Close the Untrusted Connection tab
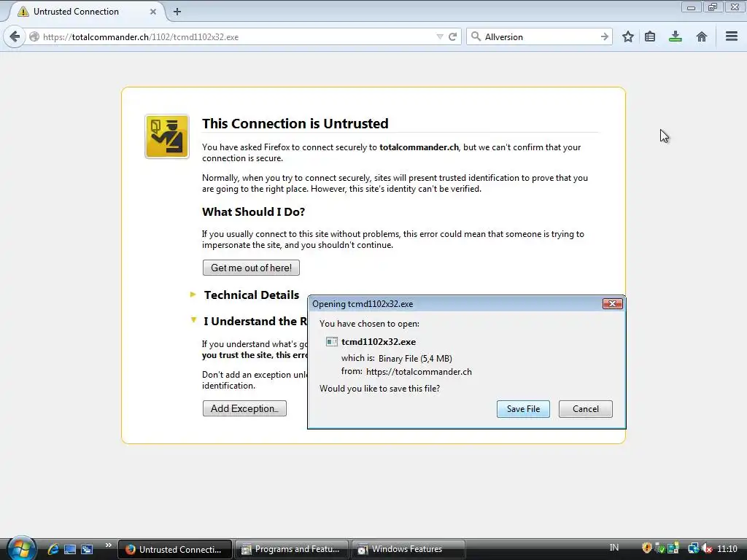This screenshot has height=560, width=747. coord(153,12)
